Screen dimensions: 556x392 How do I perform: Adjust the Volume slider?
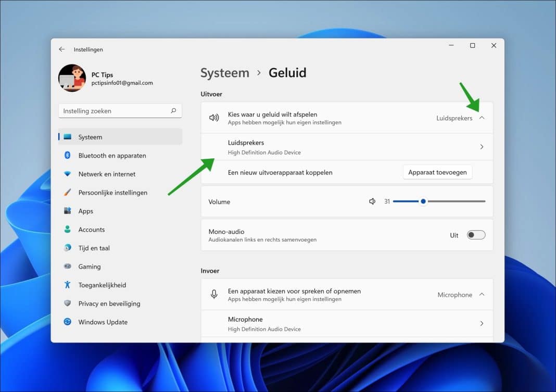tap(423, 201)
